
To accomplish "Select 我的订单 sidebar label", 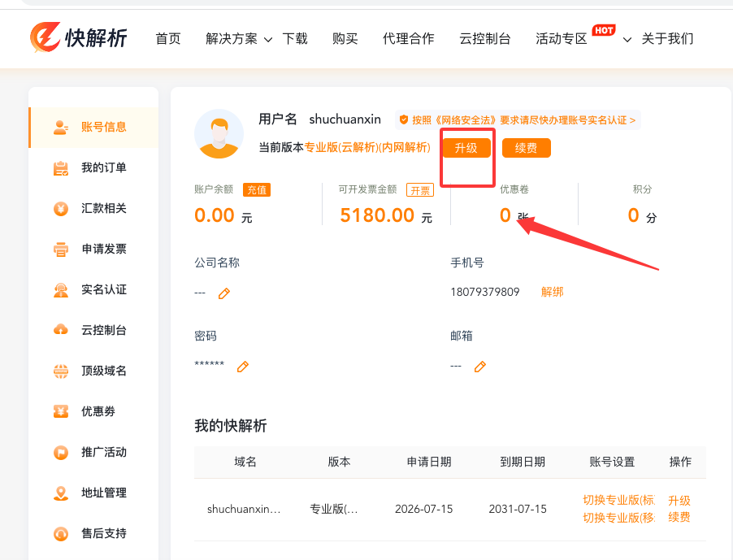I will tap(104, 167).
